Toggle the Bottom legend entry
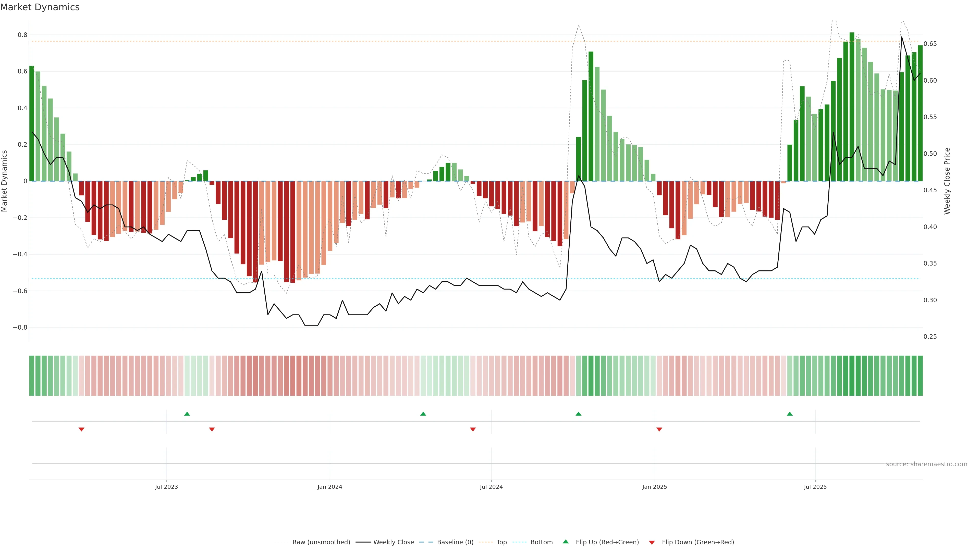 click(x=541, y=542)
